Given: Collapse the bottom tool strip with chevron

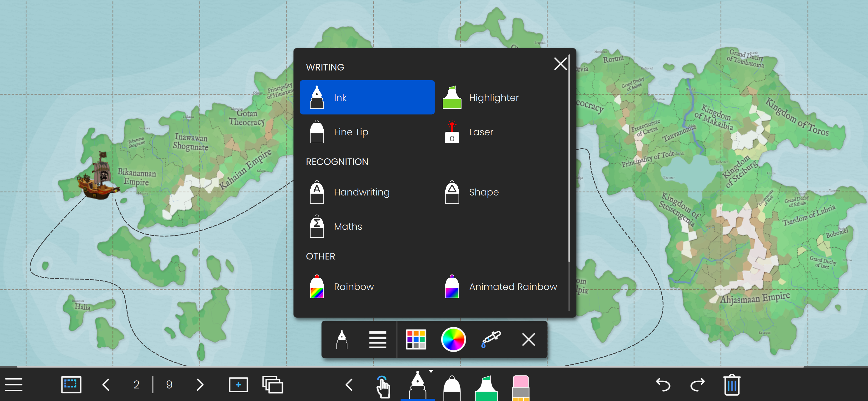Looking at the screenshot, I should [x=349, y=384].
